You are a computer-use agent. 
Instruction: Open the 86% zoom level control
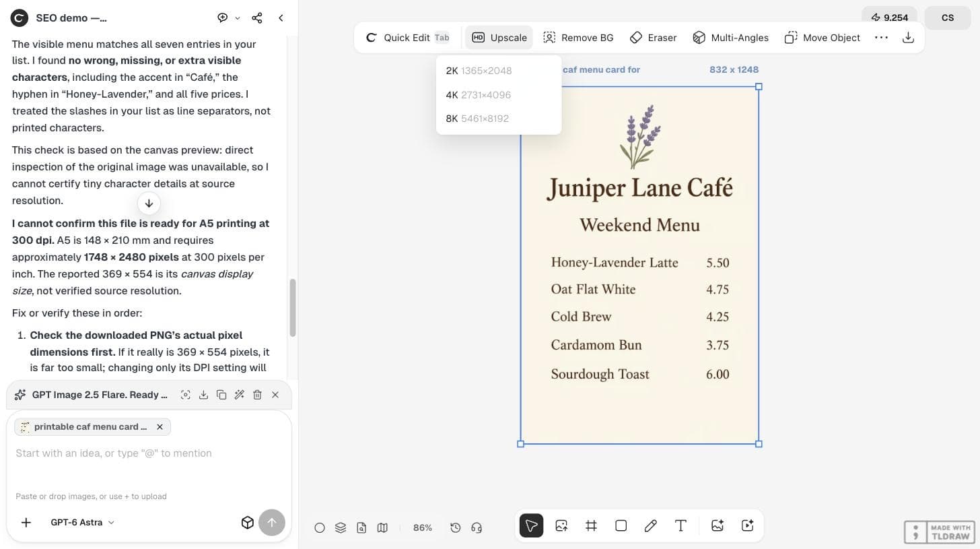(x=423, y=527)
